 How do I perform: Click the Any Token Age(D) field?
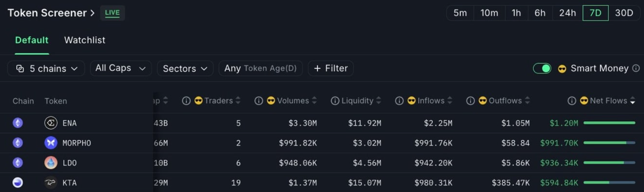pyautogui.click(x=260, y=68)
